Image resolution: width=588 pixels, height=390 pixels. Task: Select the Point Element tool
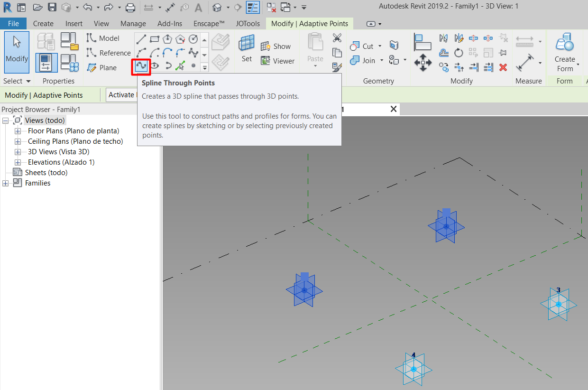[x=193, y=66]
